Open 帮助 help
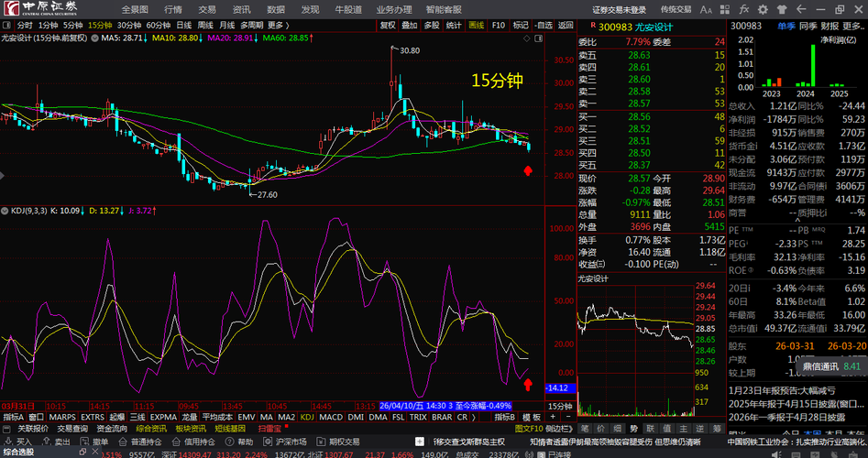 coord(239,442)
